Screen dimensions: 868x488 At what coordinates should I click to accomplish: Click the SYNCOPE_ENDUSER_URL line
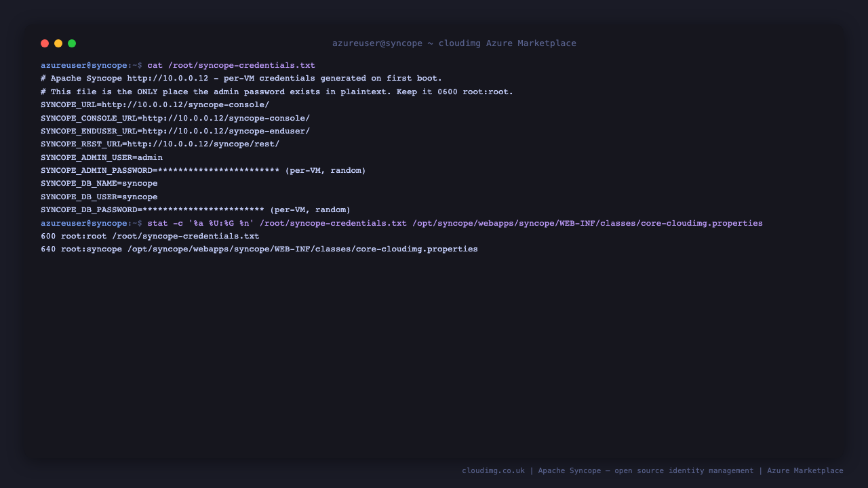[175, 131]
